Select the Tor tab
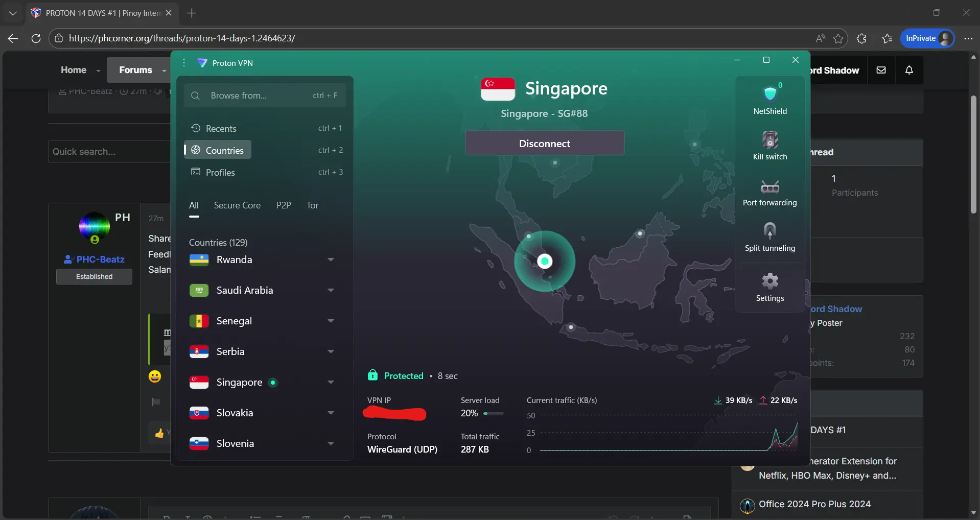 312,205
